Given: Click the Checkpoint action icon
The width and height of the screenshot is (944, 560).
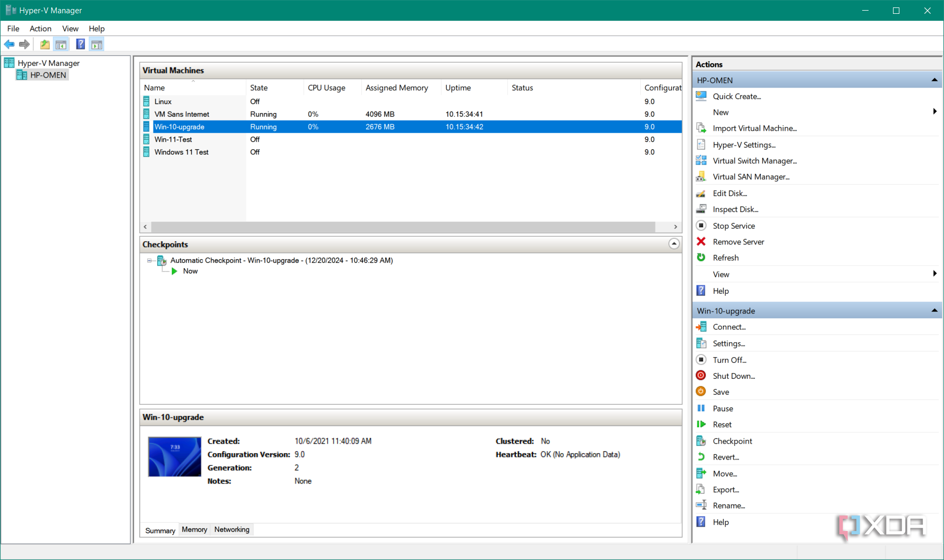Looking at the screenshot, I should [701, 441].
